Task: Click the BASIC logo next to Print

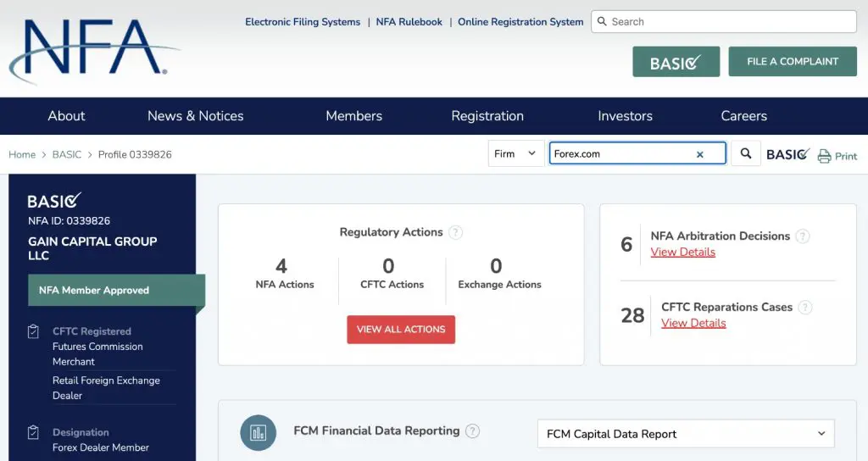Action: [787, 154]
